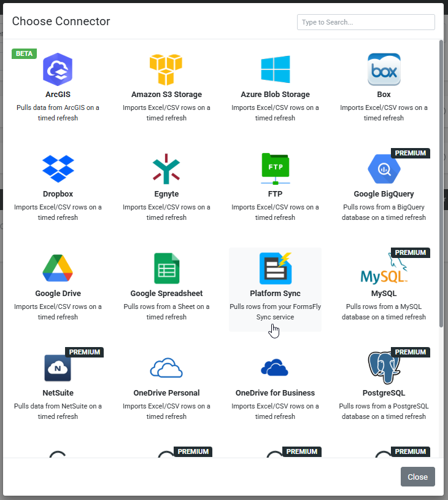Click the Dropbox connector name

58,194
